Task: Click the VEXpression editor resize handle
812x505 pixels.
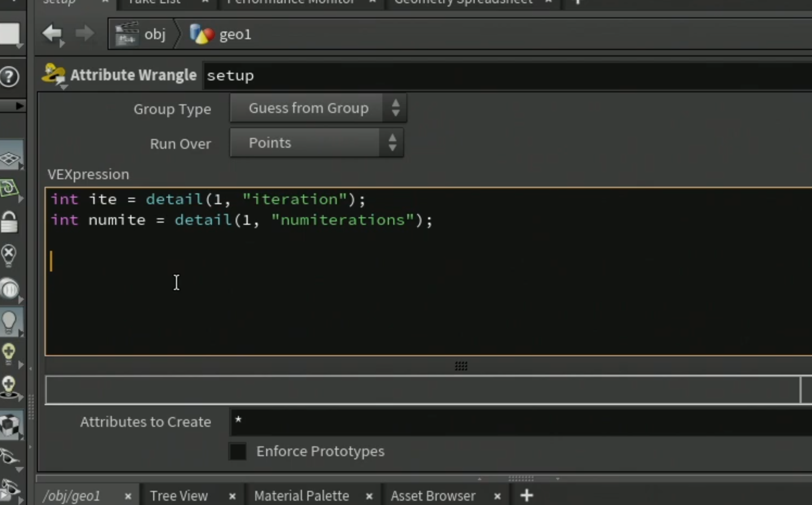Action: pos(461,366)
